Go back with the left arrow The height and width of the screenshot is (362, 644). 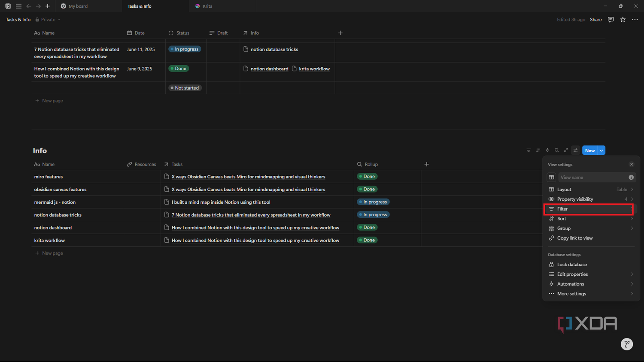click(x=29, y=6)
